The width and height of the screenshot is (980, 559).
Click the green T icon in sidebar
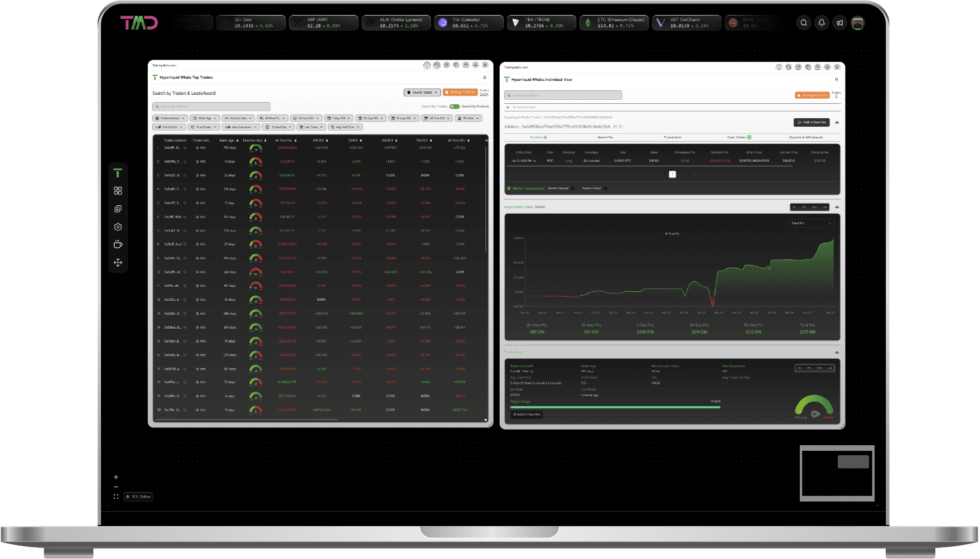point(118,173)
